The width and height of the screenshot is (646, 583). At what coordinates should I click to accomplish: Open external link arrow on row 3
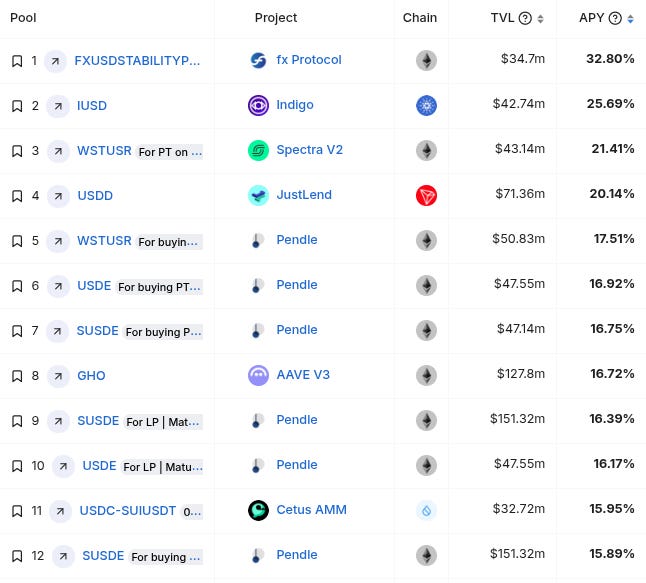[58, 151]
